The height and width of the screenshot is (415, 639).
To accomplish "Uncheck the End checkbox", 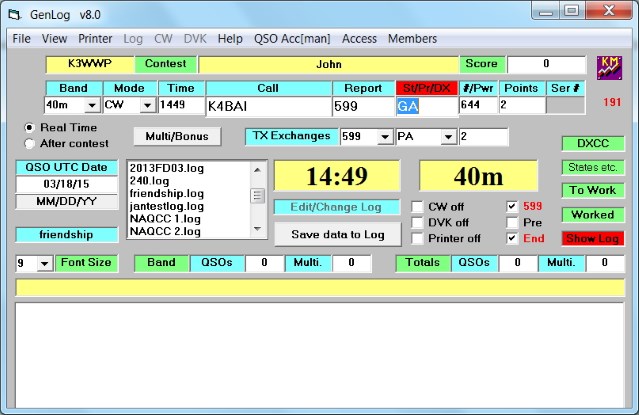I will coord(512,239).
